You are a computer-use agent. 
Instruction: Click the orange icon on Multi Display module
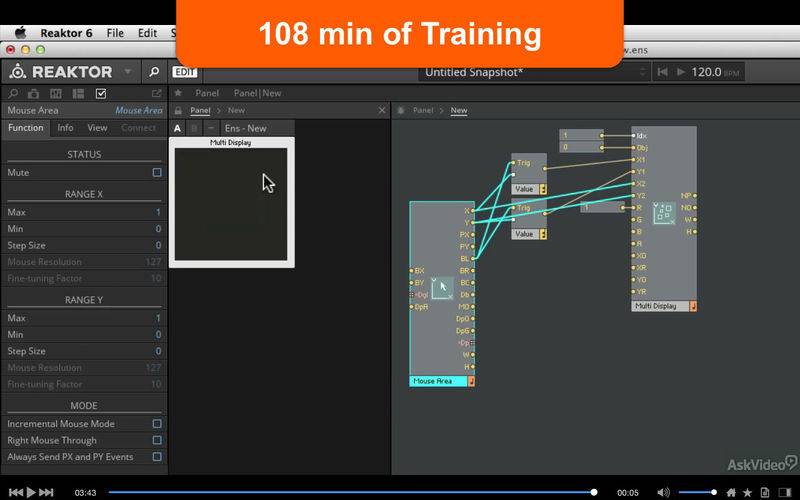pyautogui.click(x=693, y=306)
